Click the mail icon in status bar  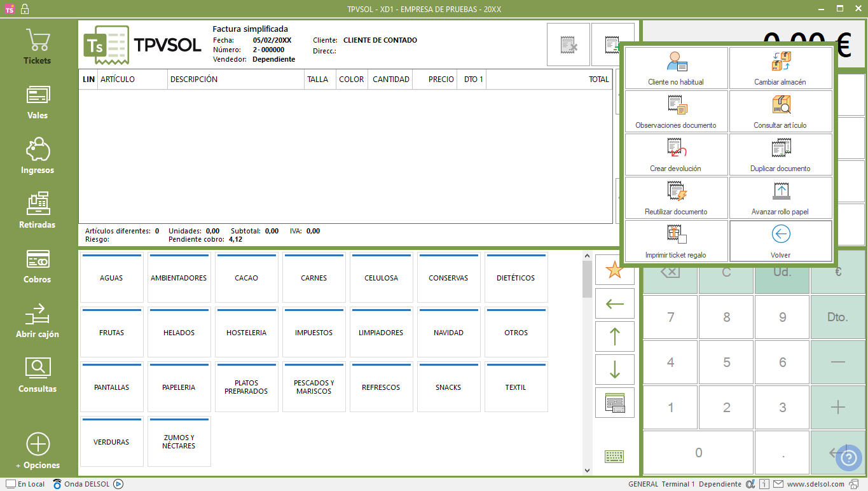click(778, 484)
